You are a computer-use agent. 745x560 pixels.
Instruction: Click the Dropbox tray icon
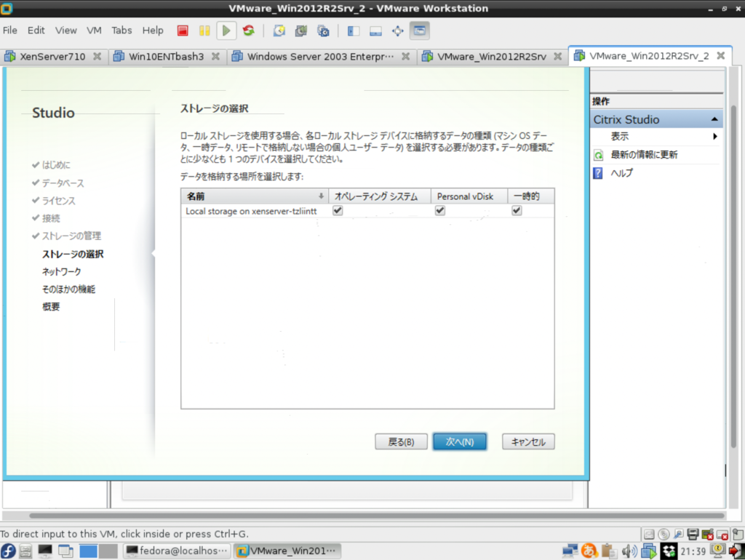coord(669,551)
